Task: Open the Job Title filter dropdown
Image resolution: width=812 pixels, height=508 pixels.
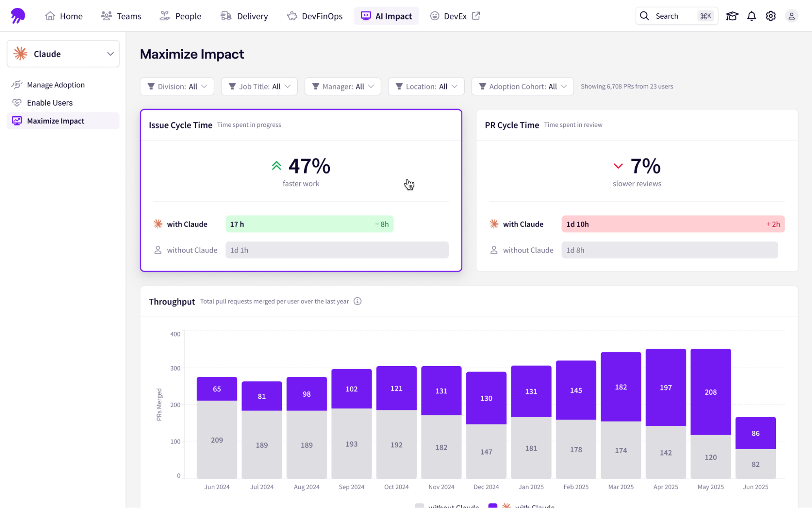Action: point(259,86)
